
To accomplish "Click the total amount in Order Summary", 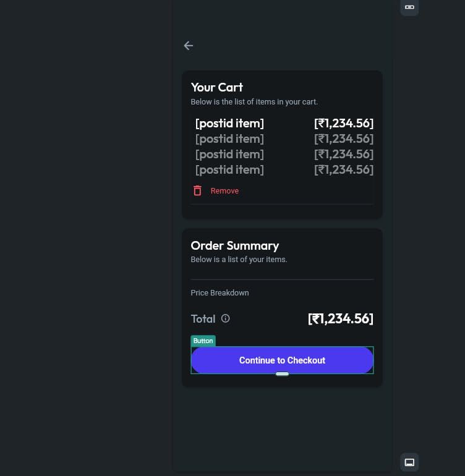I will [x=341, y=319].
